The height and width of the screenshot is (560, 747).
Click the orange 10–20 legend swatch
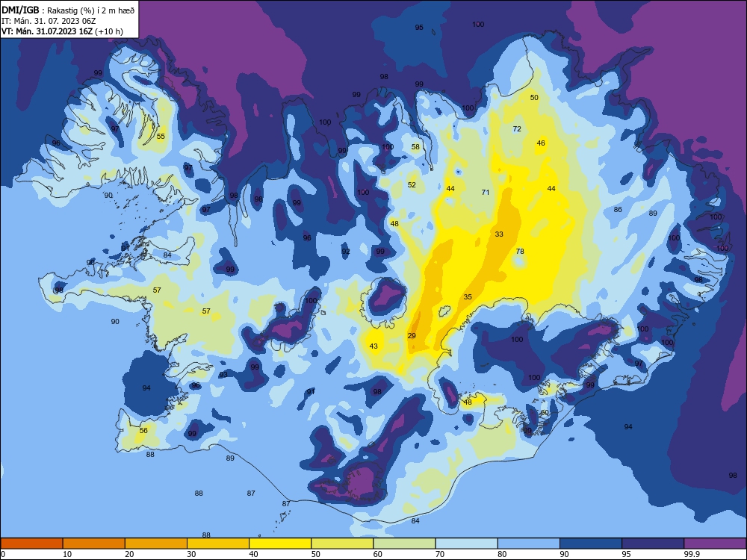click(x=94, y=544)
